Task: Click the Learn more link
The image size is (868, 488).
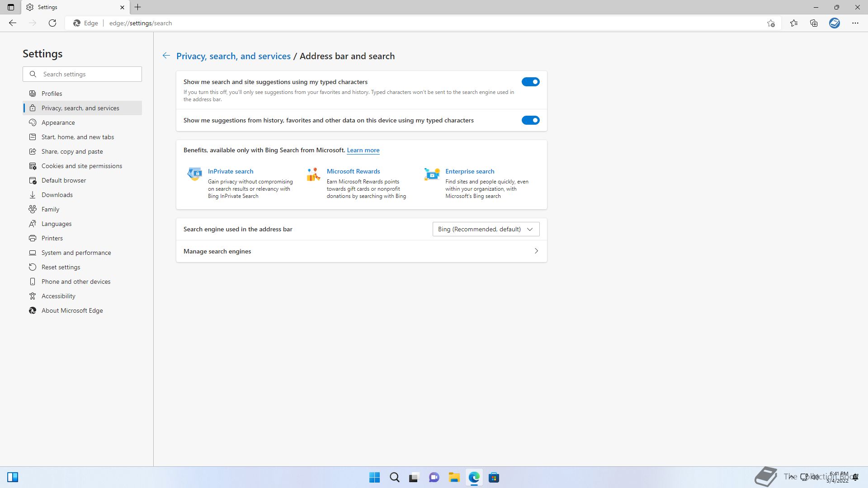Action: click(x=363, y=150)
